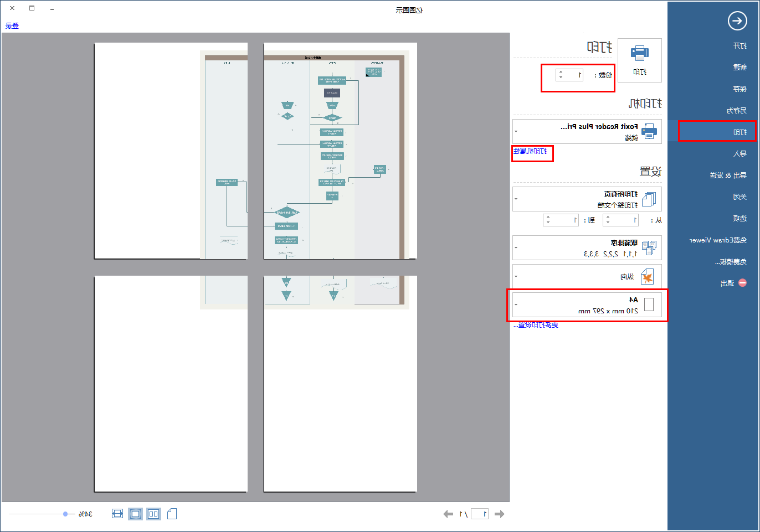The height and width of the screenshot is (532, 760).
Task: Click the left-pointing page navigation arrow
Action: [x=448, y=514]
